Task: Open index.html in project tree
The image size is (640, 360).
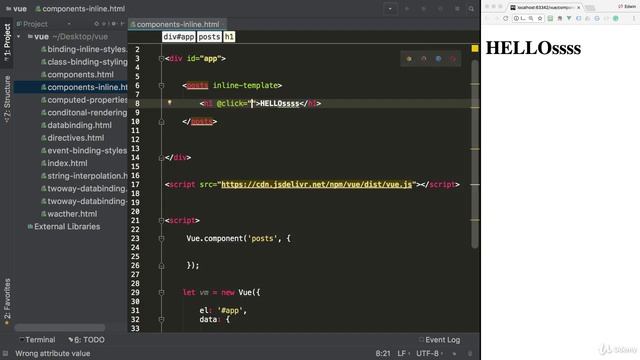Action: (64, 163)
